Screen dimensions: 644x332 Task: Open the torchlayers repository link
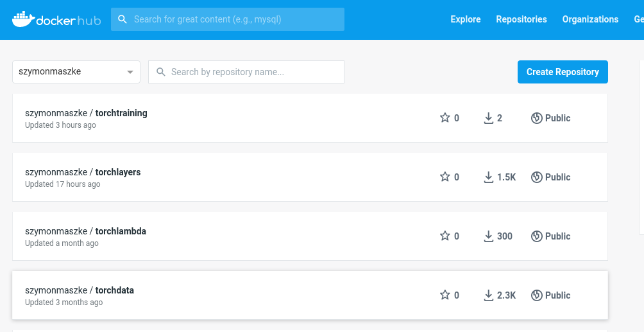pyautogui.click(x=117, y=172)
